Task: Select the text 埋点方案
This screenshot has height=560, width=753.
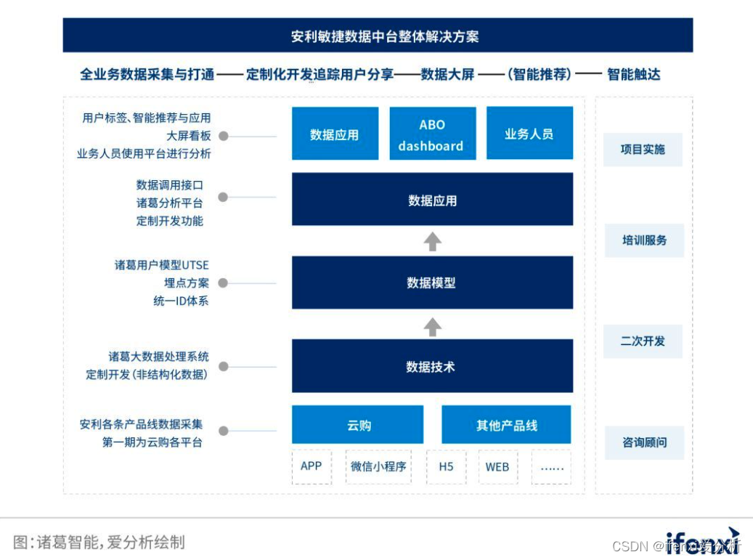Action: (187, 283)
